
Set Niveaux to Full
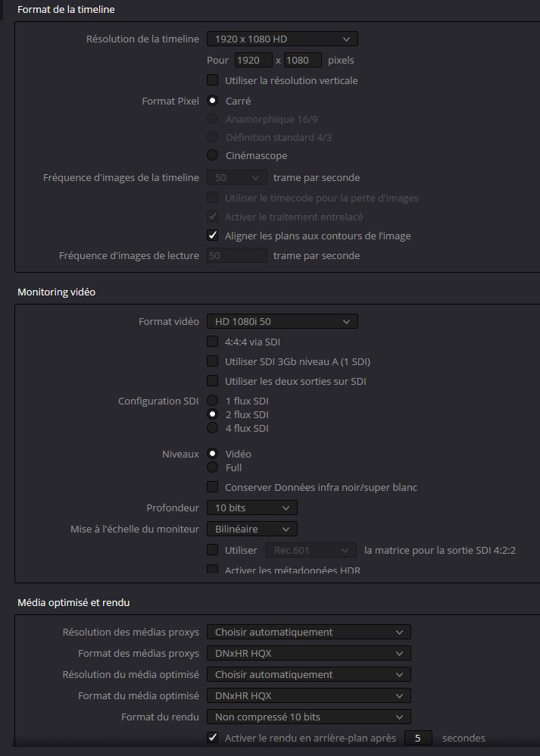pos(212,467)
